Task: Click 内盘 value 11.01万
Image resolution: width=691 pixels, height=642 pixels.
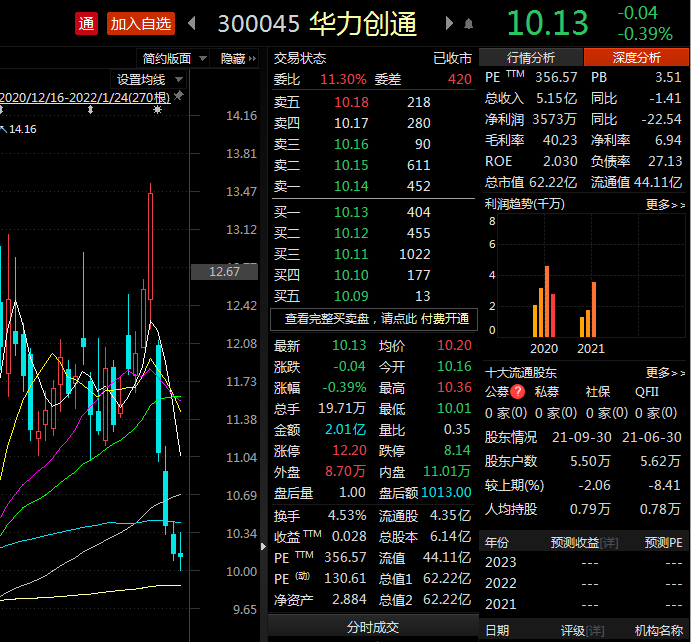Action: [447, 471]
